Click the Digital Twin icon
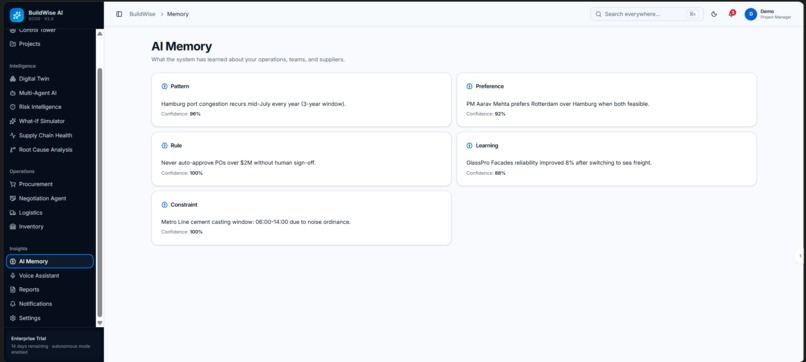Screen dimensions: 806x362 13,79
